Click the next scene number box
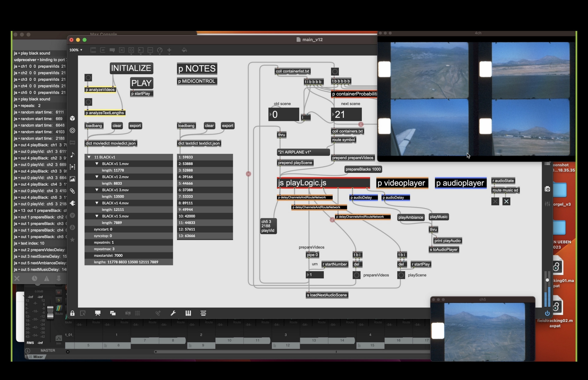Image resolution: width=588 pixels, height=380 pixels. coord(347,115)
